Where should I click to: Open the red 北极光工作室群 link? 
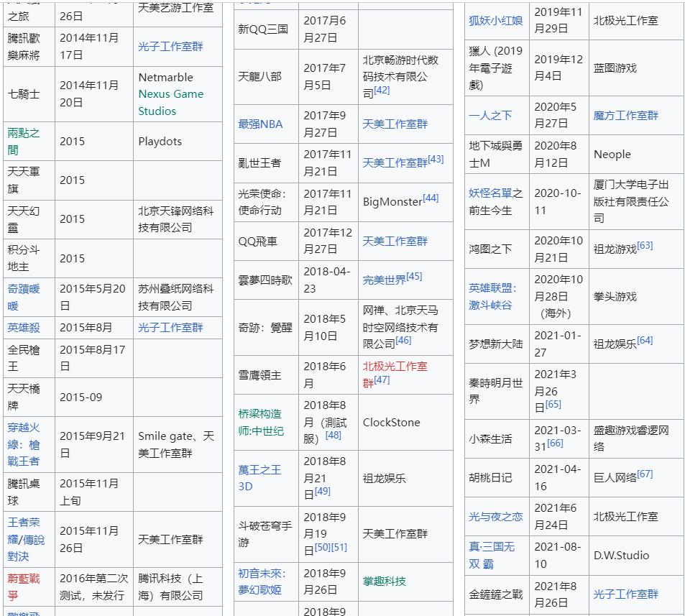pos(395,374)
